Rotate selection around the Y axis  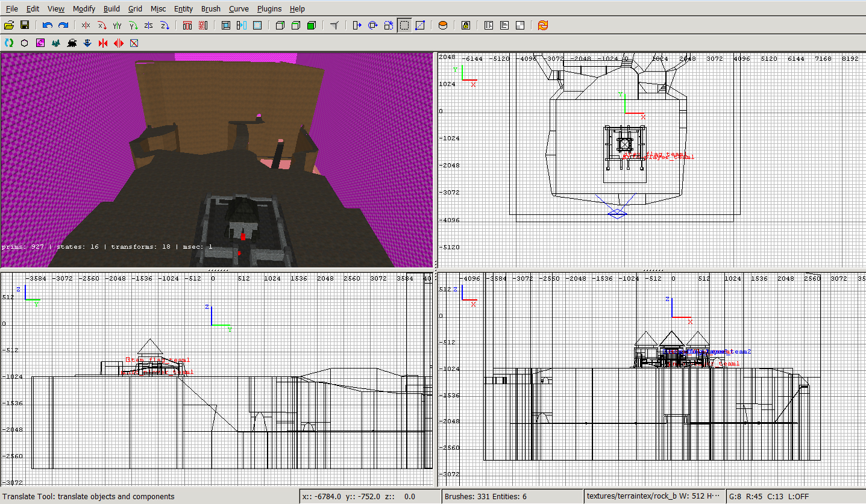click(x=133, y=25)
